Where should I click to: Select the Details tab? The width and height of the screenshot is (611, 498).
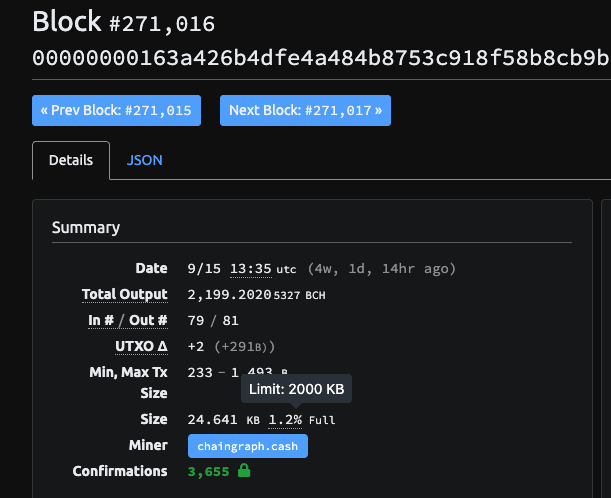click(71, 160)
